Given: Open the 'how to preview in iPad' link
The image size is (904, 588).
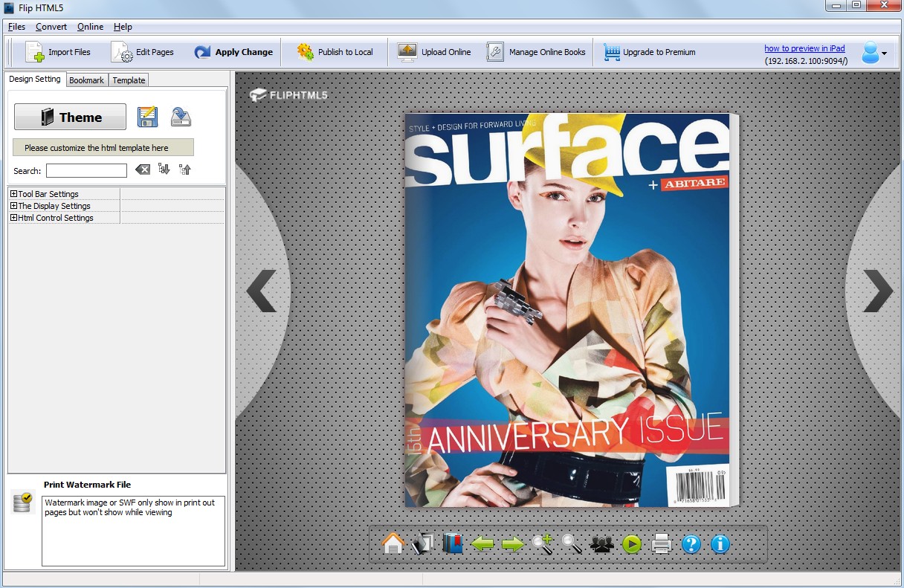Looking at the screenshot, I should 804,48.
